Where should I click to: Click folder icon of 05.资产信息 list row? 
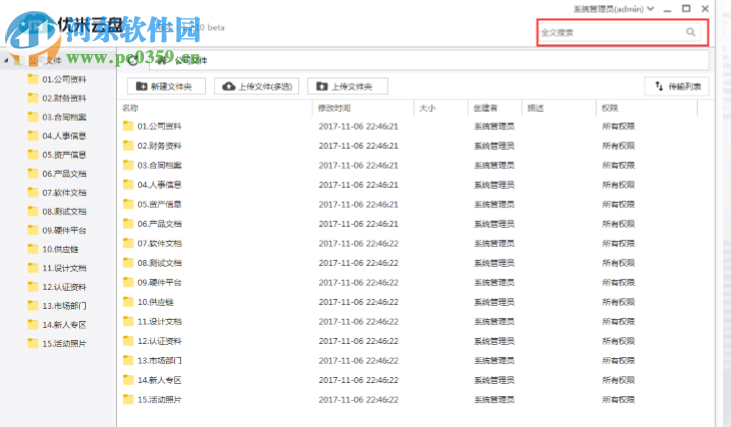pyautogui.click(x=128, y=204)
